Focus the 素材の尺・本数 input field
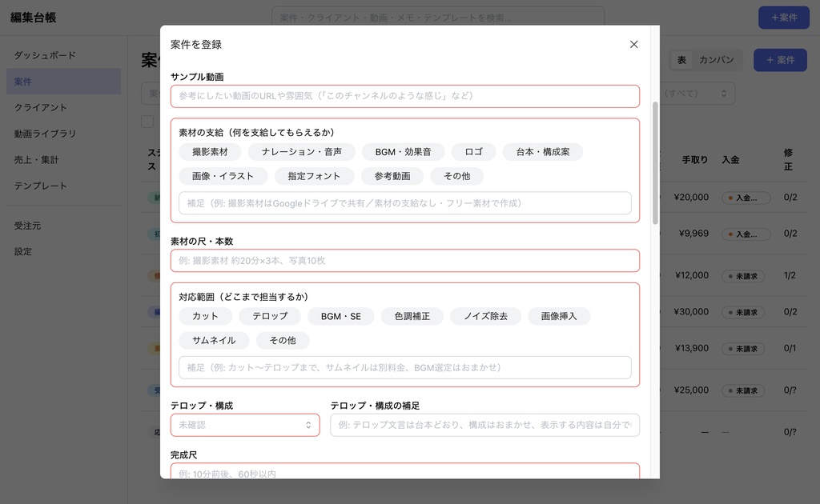 click(404, 261)
